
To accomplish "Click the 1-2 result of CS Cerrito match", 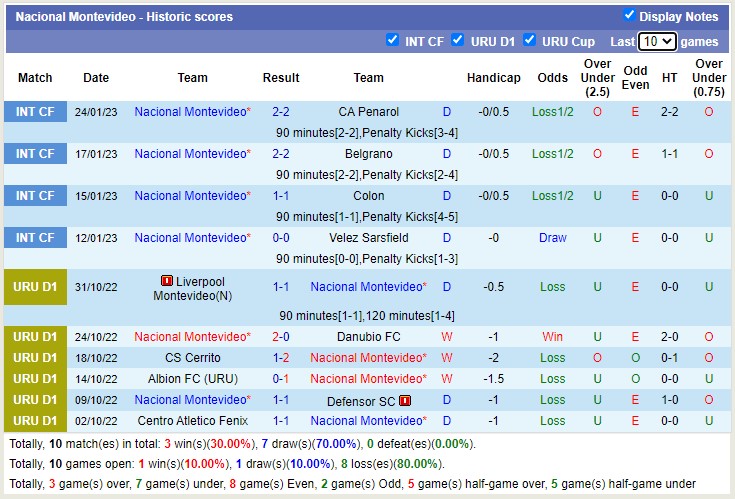I will [281, 358].
